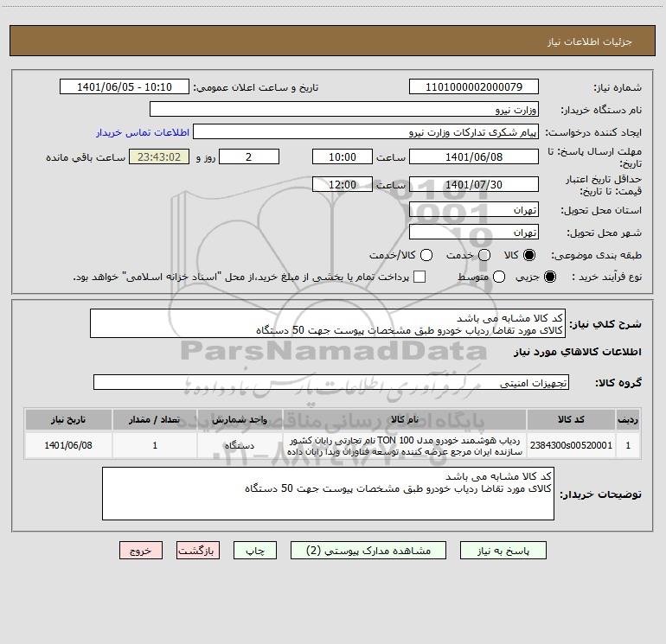This screenshot has height=644, width=666.
Task: Click the نام کالا column header
Action: [x=405, y=419]
